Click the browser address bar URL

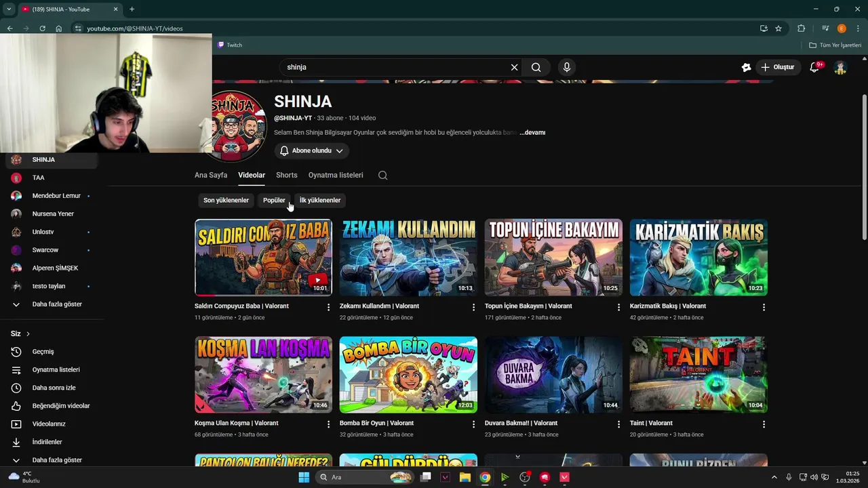pos(135,28)
